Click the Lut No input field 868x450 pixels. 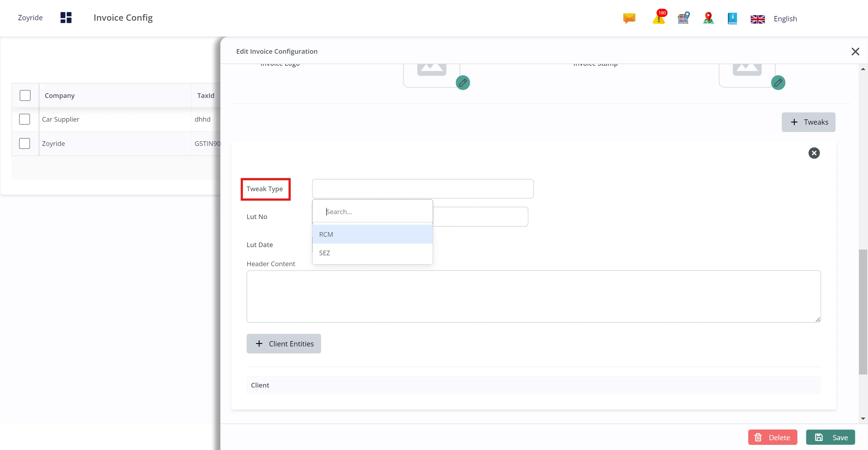click(480, 217)
